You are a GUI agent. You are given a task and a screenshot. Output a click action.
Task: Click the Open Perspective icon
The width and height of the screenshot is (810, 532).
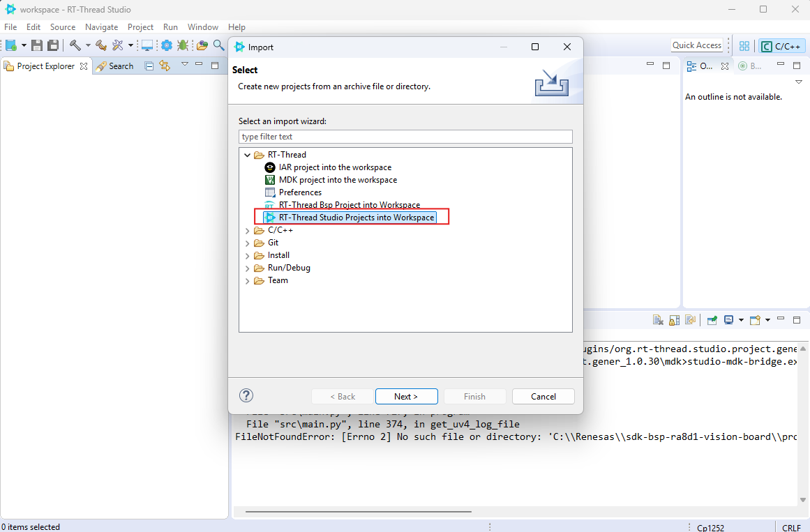click(x=744, y=46)
